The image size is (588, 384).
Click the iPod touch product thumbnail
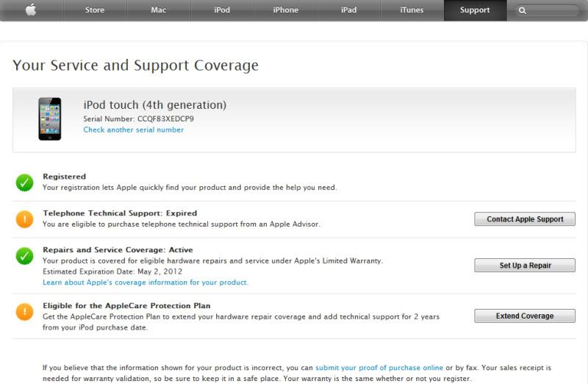[49, 119]
